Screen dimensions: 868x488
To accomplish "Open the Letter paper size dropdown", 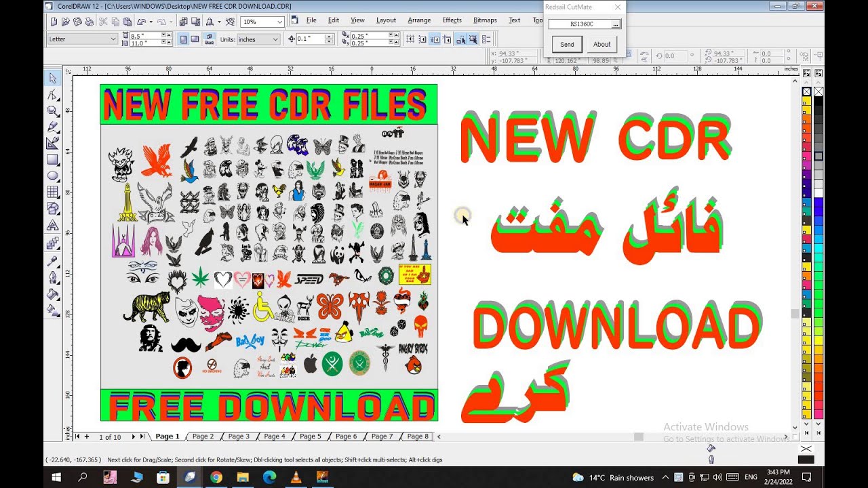I will tap(113, 39).
